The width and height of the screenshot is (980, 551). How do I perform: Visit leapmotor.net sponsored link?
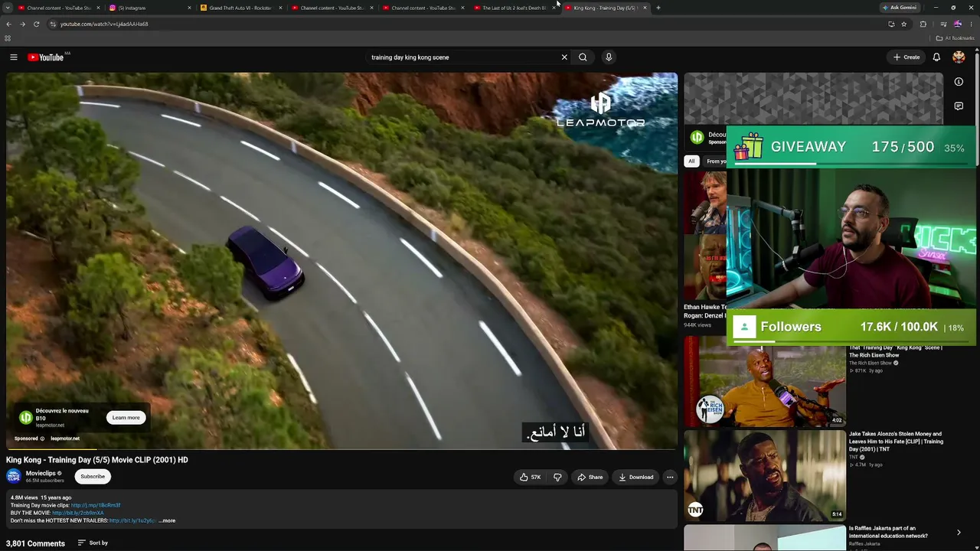pyautogui.click(x=65, y=439)
